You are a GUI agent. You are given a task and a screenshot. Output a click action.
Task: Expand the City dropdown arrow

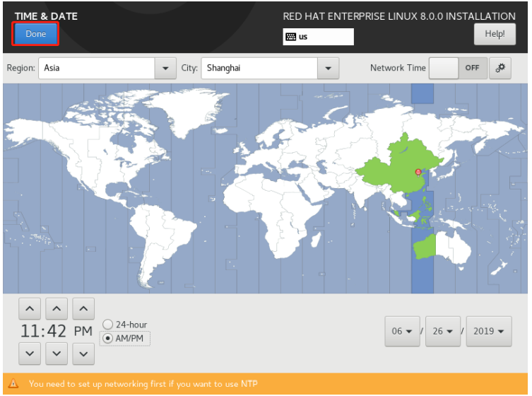click(x=328, y=69)
